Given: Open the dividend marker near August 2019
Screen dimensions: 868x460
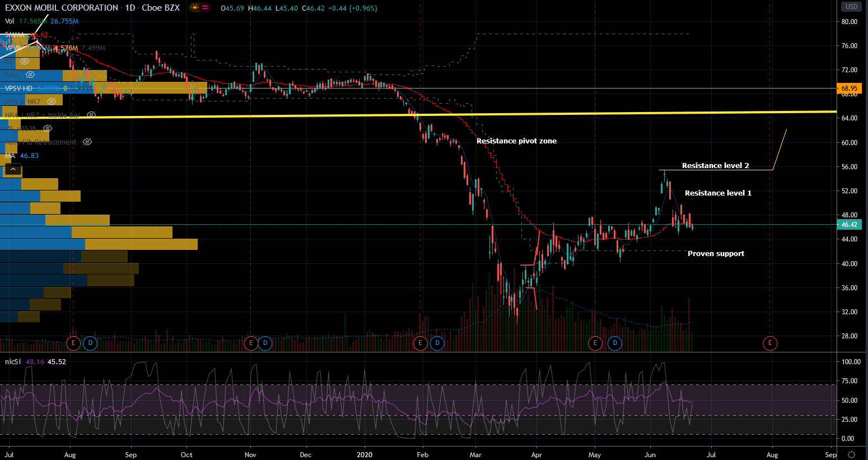Looking at the screenshot, I should (x=90, y=342).
